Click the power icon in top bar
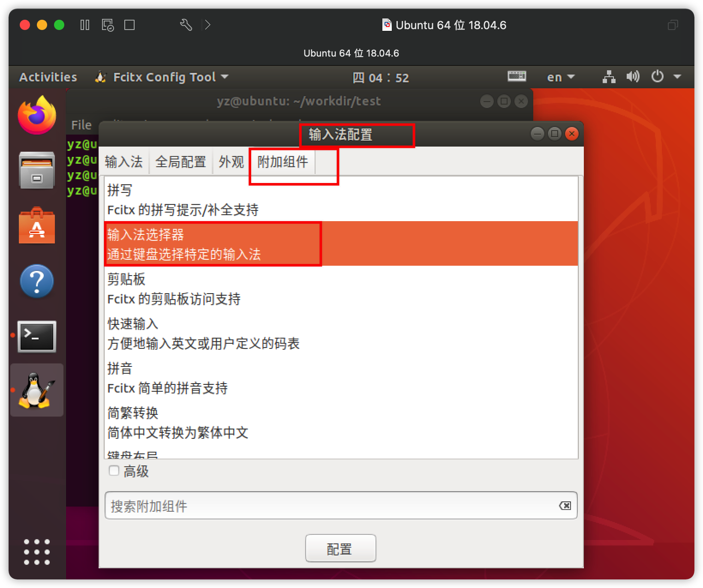This screenshot has height=588, width=703. coord(657,77)
